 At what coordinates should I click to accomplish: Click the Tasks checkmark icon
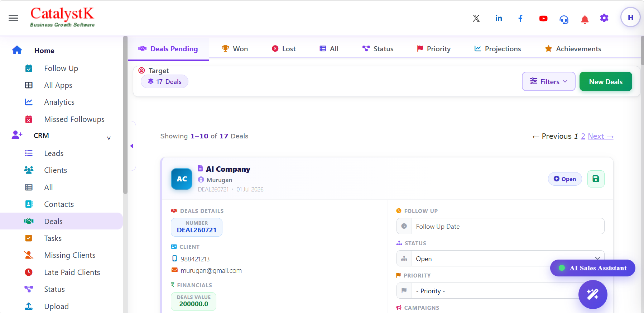[x=29, y=238]
